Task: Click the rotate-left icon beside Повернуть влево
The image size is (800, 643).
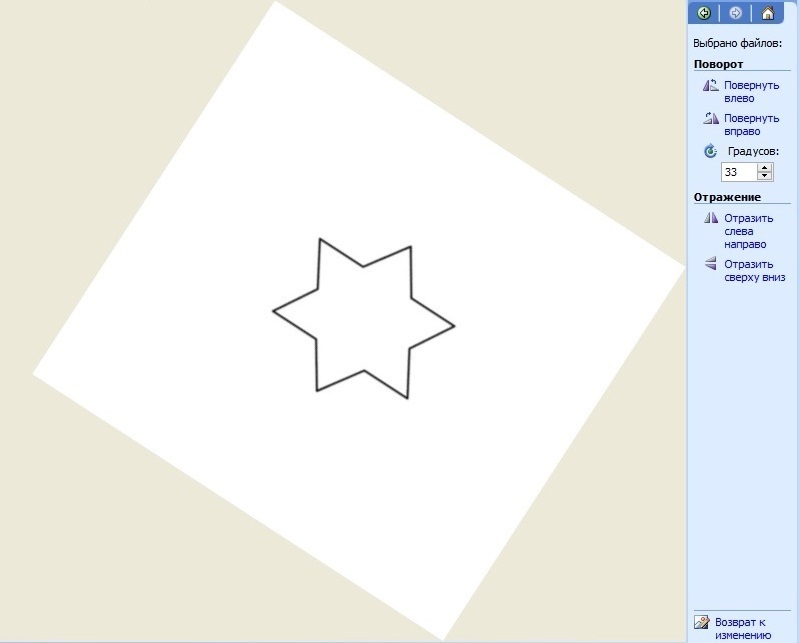Action: click(x=711, y=85)
